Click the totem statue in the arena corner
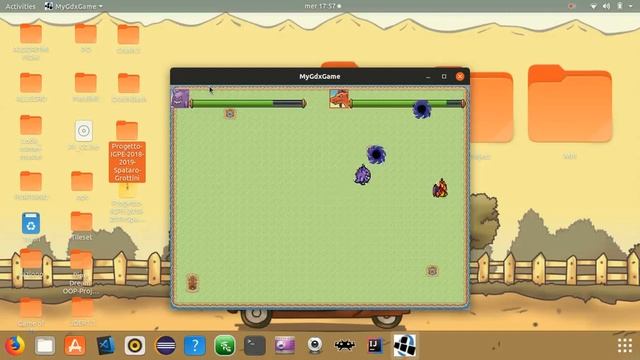 pyautogui.click(x=193, y=282)
